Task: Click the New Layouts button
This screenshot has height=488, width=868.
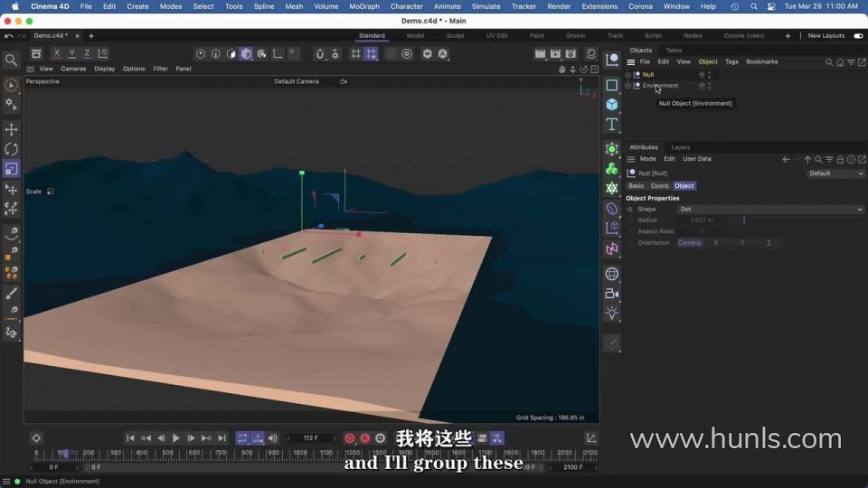Action: tap(826, 36)
